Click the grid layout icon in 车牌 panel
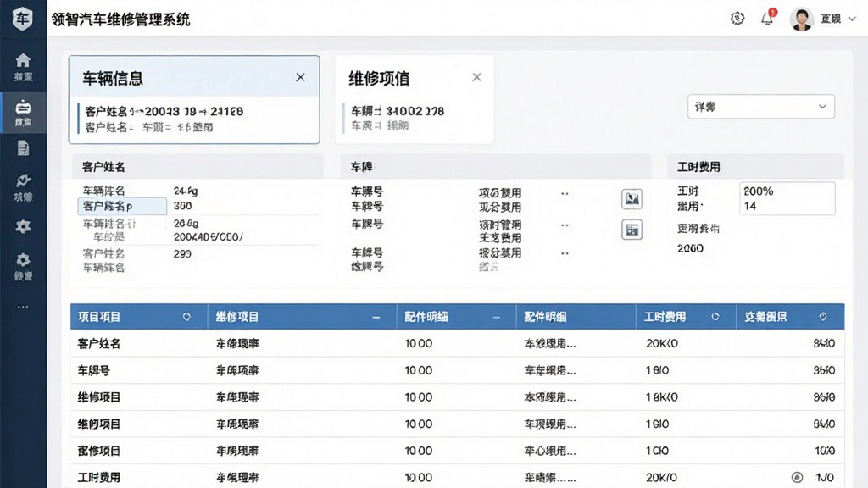This screenshot has height=488, width=868. coord(632,229)
